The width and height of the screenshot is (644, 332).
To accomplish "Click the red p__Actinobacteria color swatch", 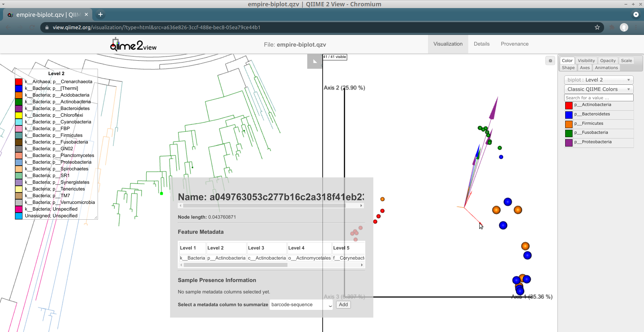I will coord(569,105).
